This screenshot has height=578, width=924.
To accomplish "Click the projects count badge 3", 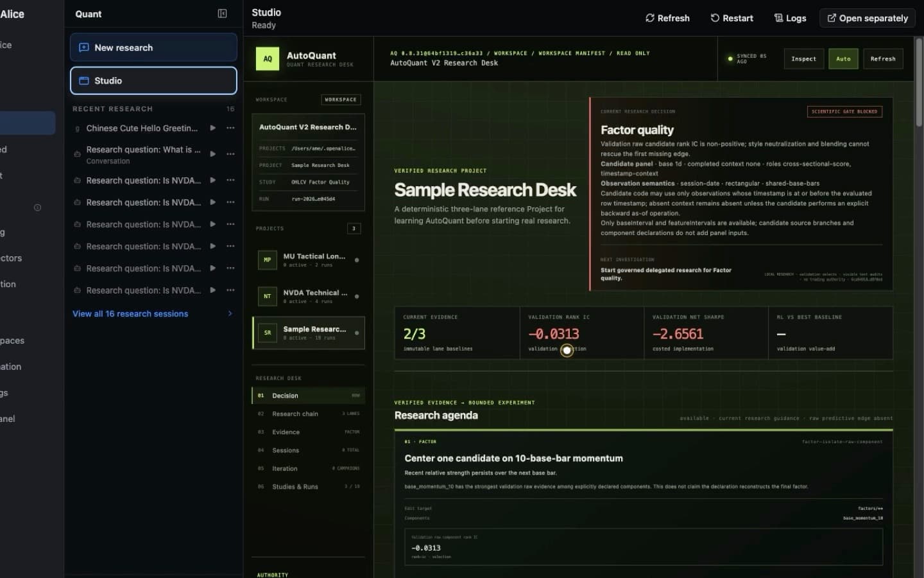I will (x=354, y=229).
